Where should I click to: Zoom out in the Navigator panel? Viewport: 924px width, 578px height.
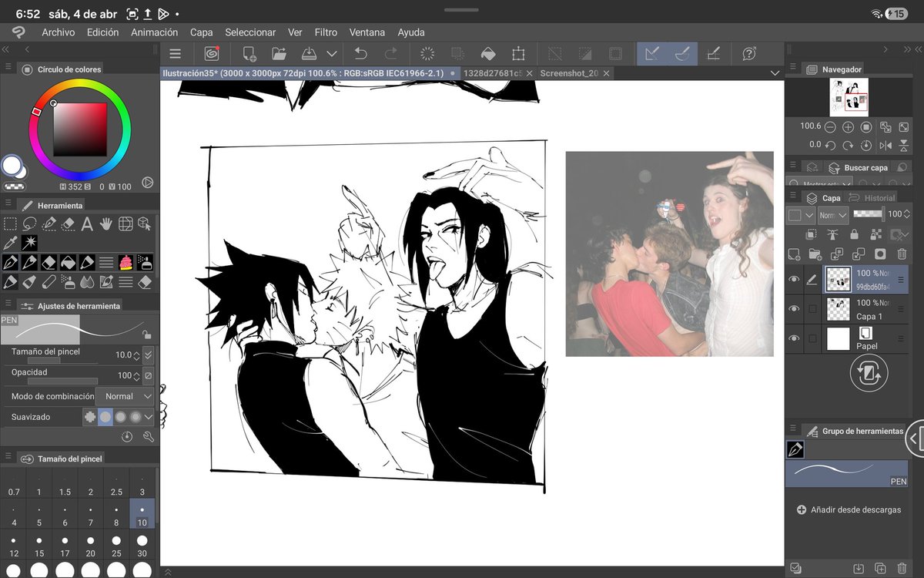tap(830, 126)
